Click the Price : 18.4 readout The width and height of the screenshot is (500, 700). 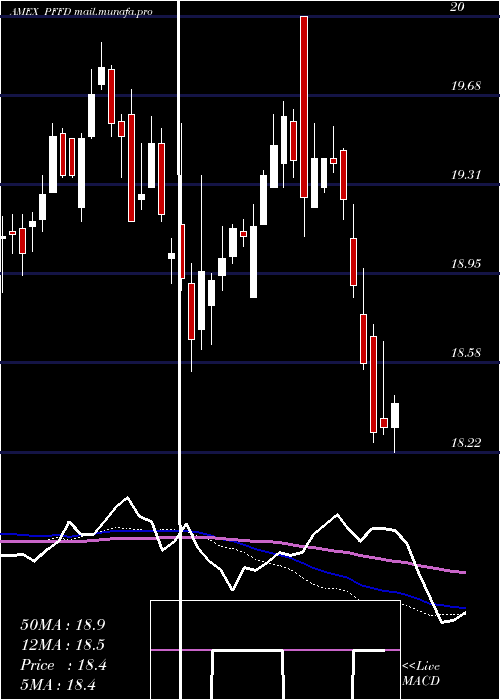(63, 665)
